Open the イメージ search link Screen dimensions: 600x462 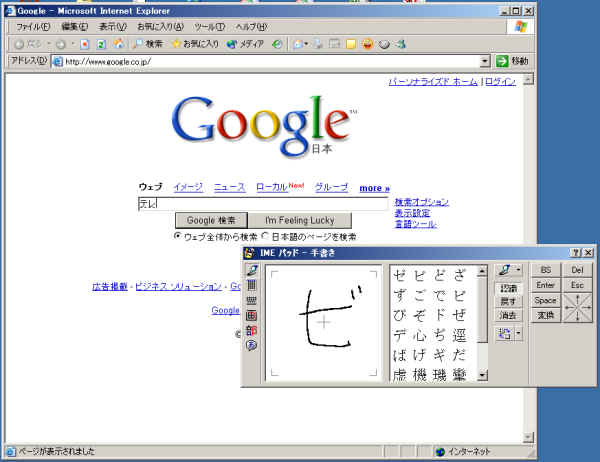(x=188, y=187)
